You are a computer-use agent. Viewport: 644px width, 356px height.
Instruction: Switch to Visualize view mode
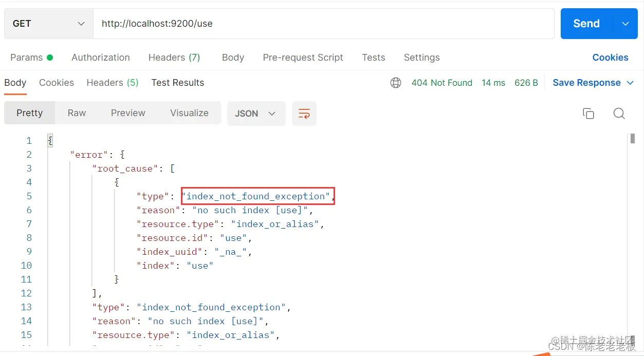pyautogui.click(x=189, y=113)
